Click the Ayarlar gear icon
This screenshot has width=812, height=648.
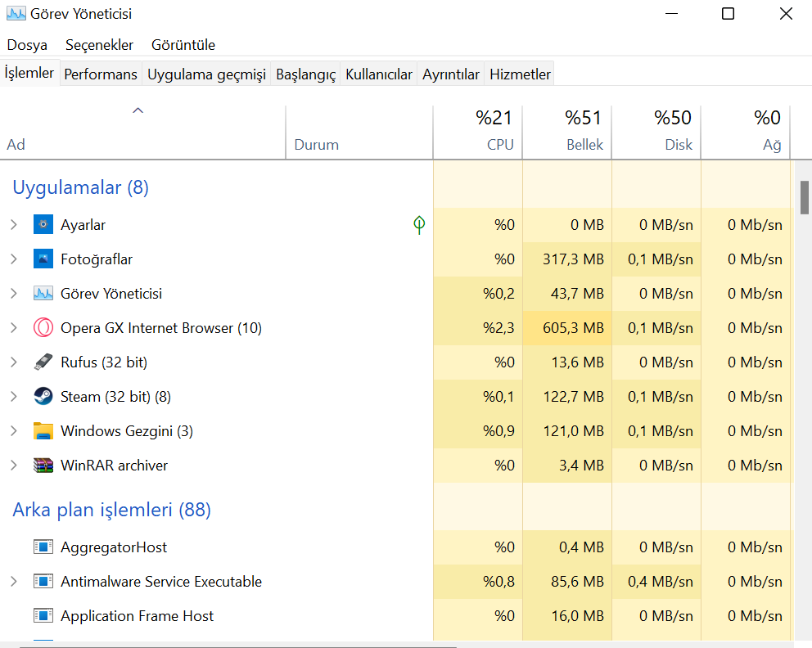click(43, 225)
